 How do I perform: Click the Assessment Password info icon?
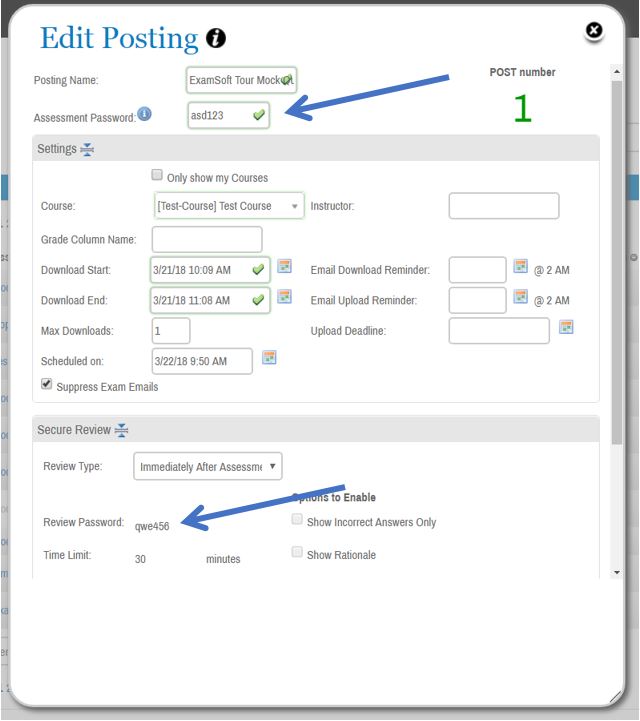145,115
